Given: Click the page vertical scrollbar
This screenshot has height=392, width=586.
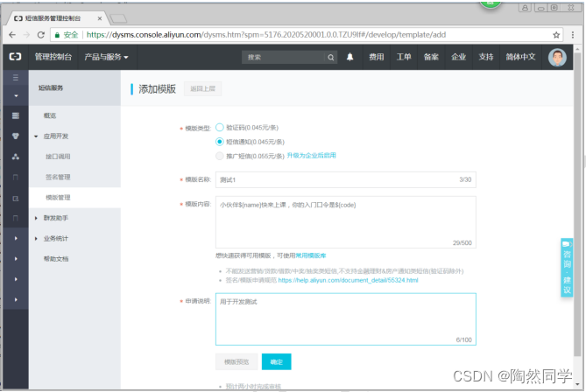Looking at the screenshot, I should (578, 205).
